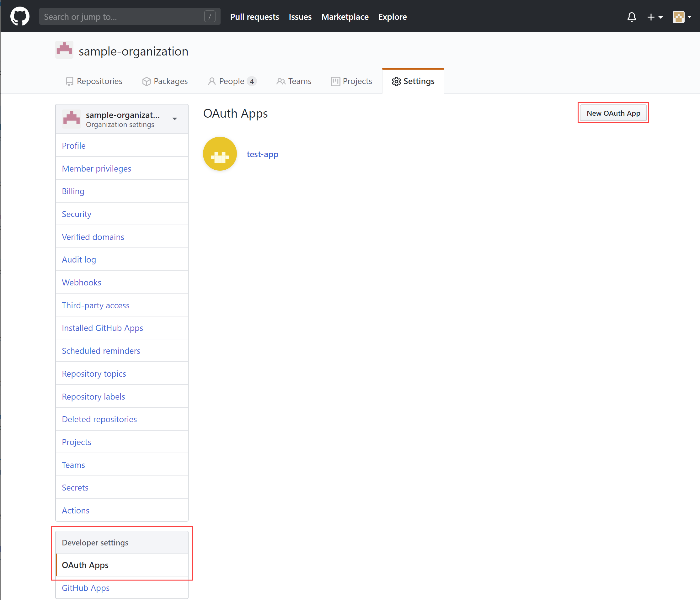Click the test-app OAuth application link
The height and width of the screenshot is (600, 700).
point(263,154)
